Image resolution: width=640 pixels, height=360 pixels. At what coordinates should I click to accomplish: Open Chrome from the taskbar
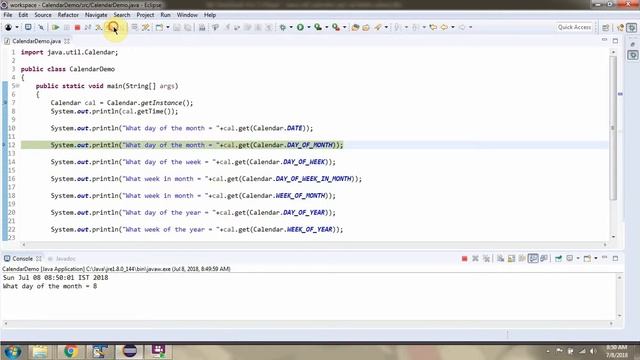70,351
